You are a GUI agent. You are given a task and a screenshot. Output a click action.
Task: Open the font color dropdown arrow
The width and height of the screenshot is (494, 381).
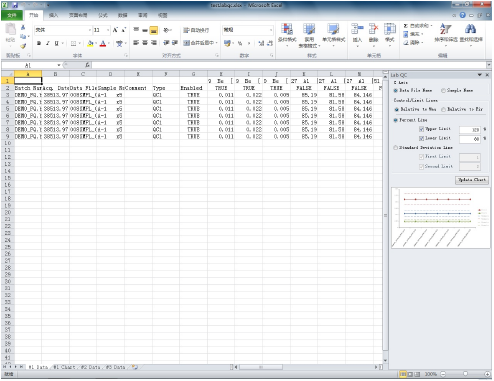(109, 43)
